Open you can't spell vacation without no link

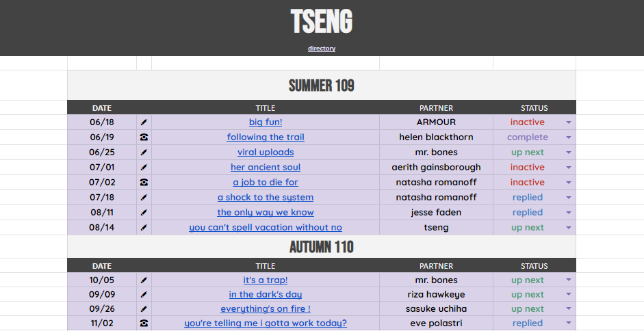point(266,228)
